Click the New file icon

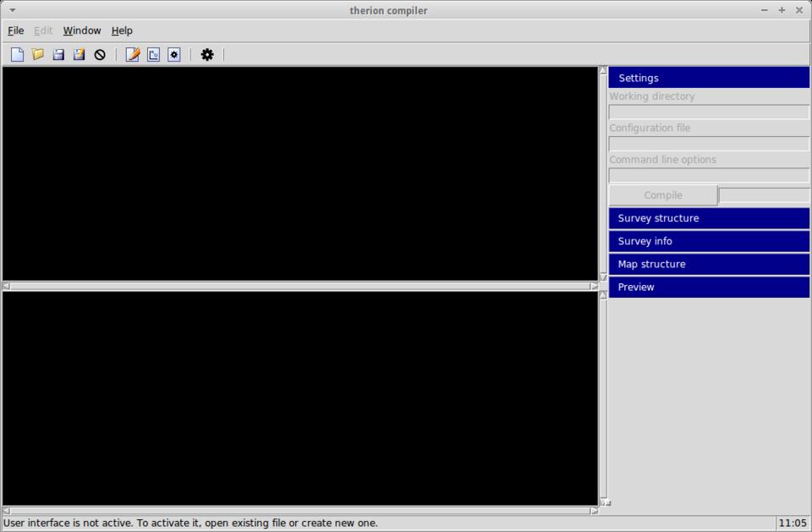click(17, 55)
